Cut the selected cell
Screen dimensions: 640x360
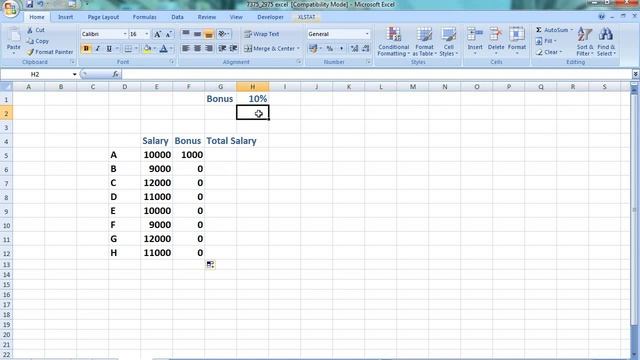[x=36, y=30]
